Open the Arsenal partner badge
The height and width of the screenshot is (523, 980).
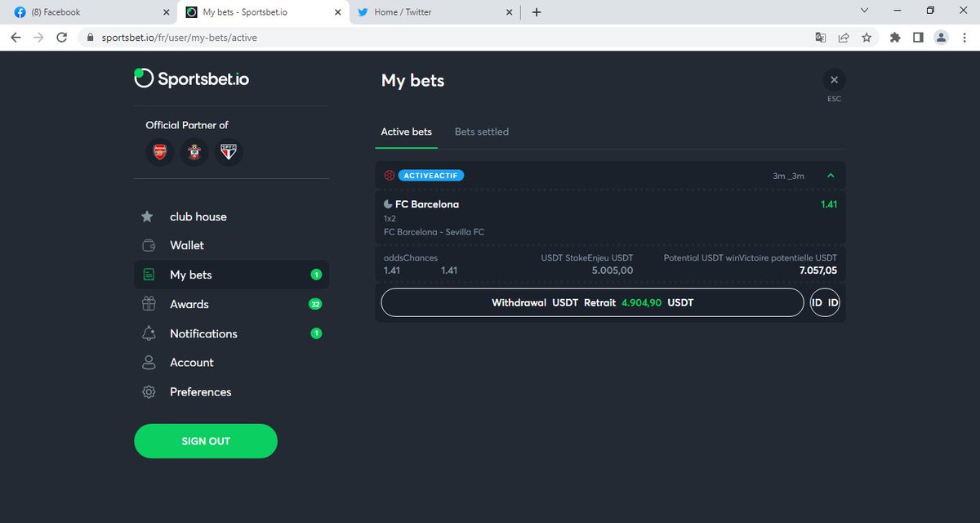click(x=160, y=152)
